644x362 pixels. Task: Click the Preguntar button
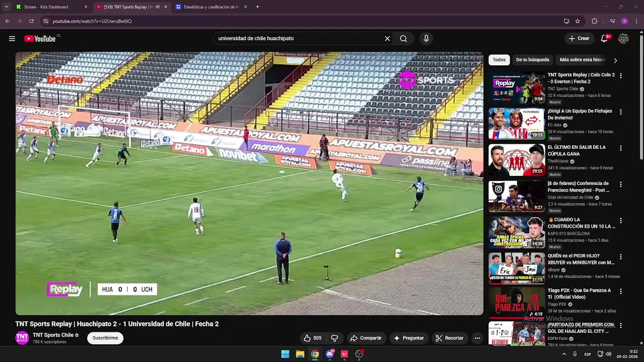(409, 338)
